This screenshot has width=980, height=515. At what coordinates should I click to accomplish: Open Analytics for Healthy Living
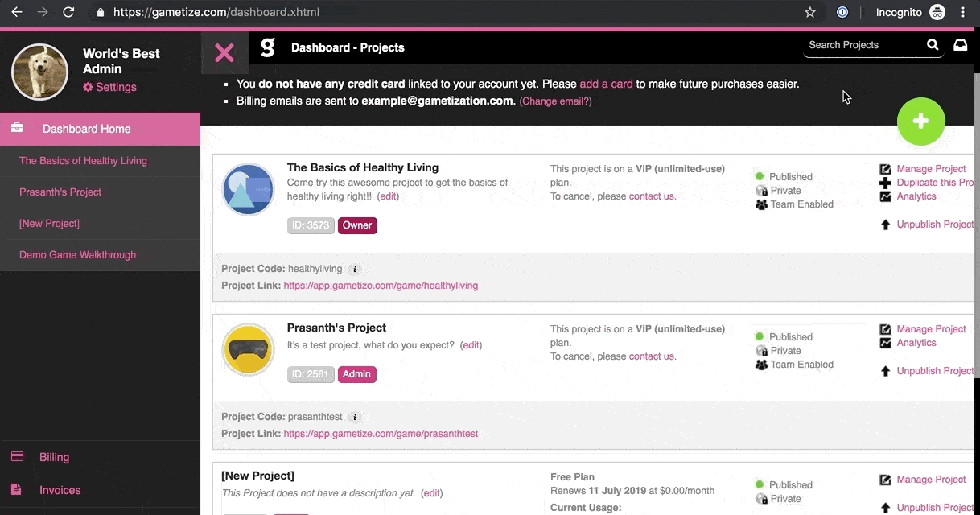(916, 196)
